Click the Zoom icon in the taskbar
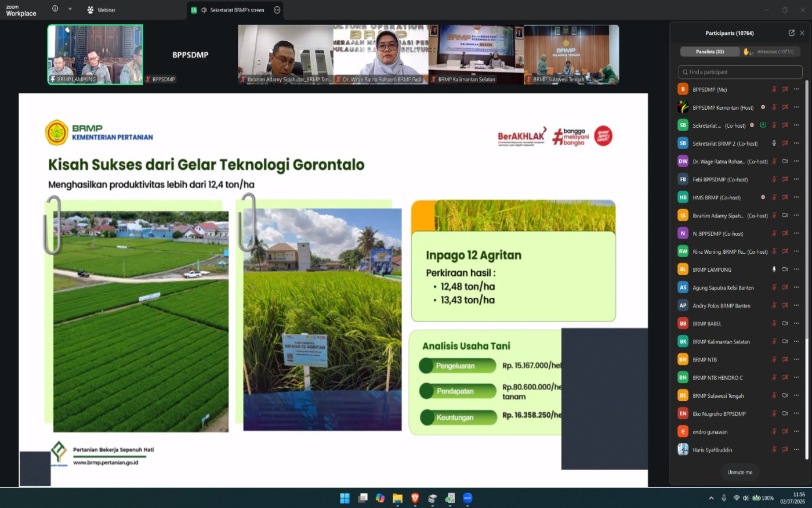 (x=467, y=498)
